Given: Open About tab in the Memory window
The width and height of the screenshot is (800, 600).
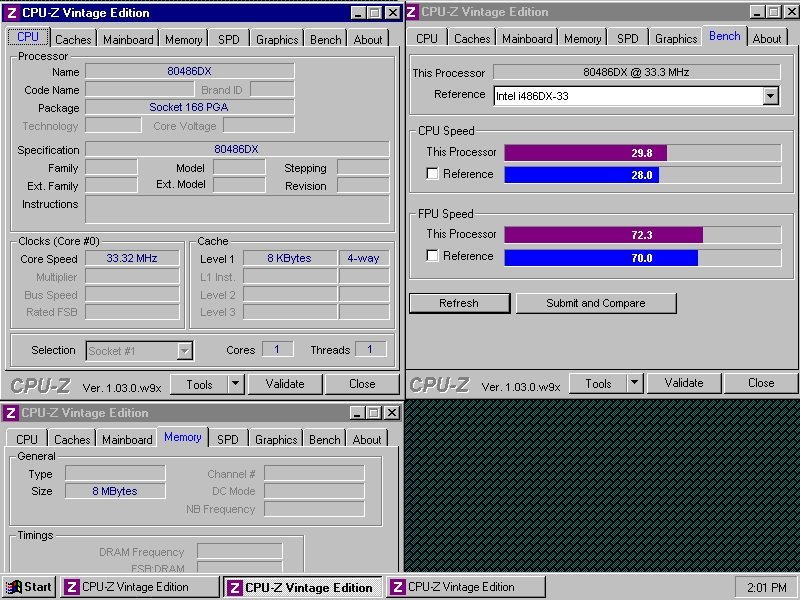Looking at the screenshot, I should [x=367, y=439].
